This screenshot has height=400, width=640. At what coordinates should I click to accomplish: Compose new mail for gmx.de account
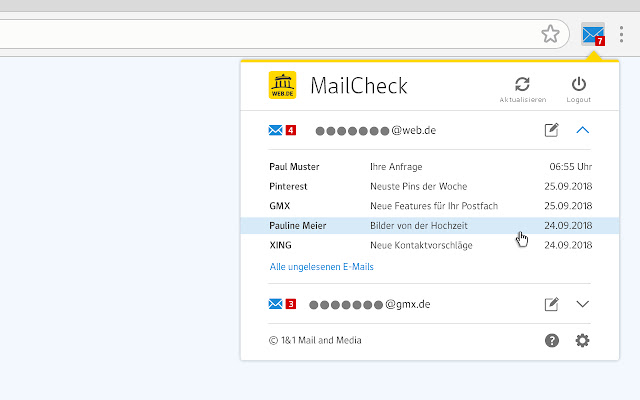pos(551,304)
